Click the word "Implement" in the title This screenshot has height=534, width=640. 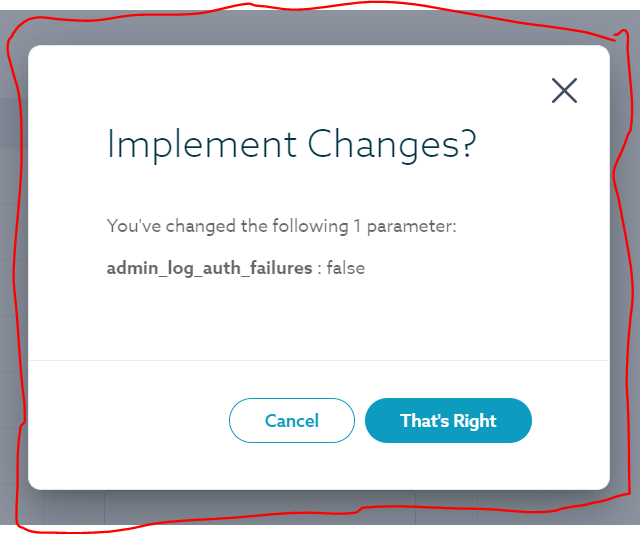click(x=203, y=145)
